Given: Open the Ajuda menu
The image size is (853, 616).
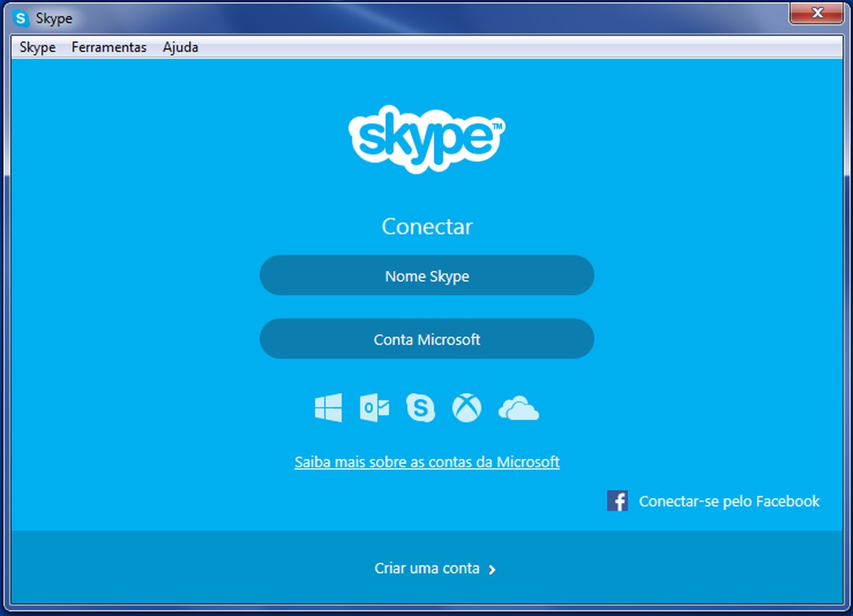Looking at the screenshot, I should (181, 48).
